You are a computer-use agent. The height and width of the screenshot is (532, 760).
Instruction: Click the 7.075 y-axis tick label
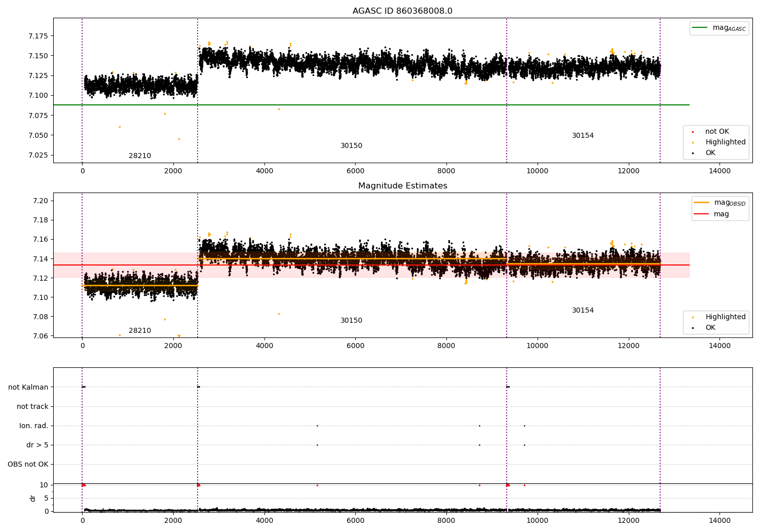(38, 116)
